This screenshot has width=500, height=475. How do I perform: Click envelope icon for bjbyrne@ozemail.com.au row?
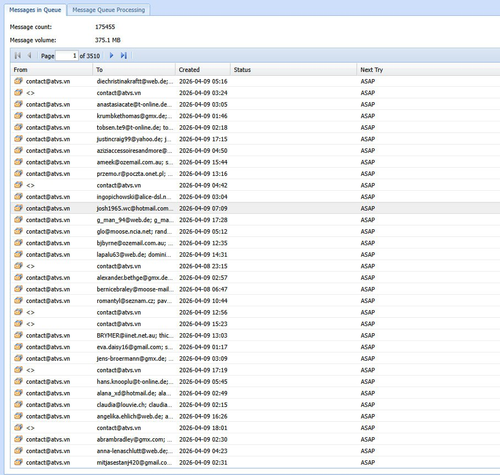tap(18, 243)
